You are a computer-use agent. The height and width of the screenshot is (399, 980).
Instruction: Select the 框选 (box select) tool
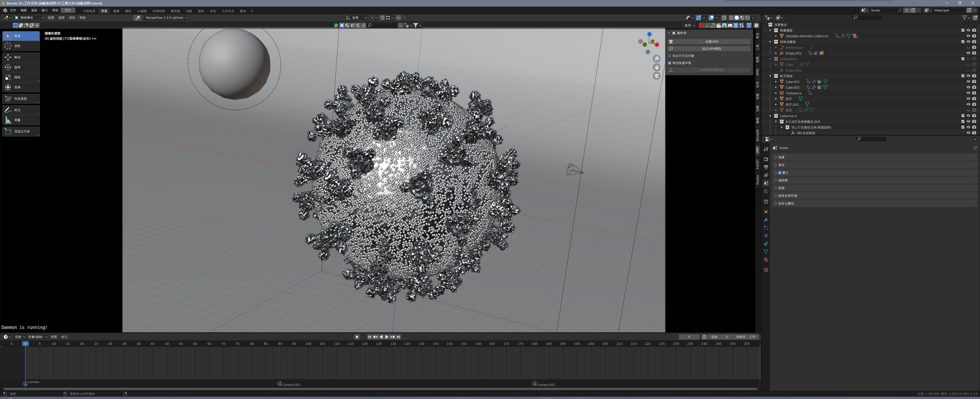[x=21, y=36]
